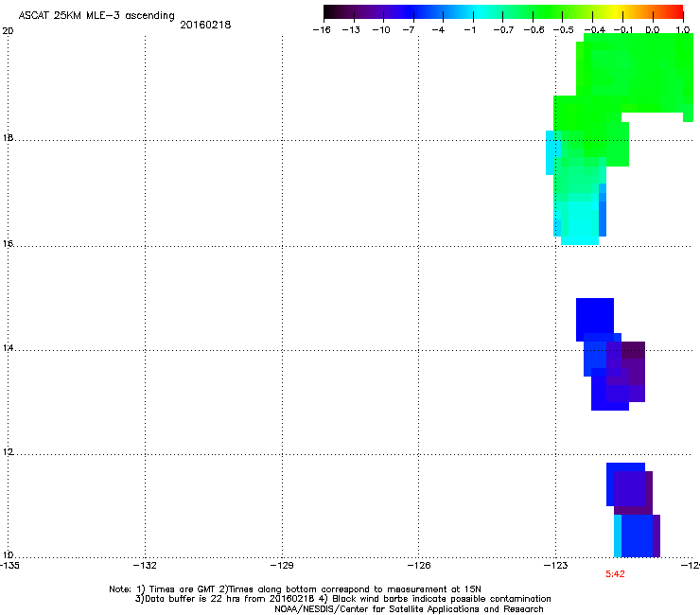Click the note line about GMT times
Image resolution: width=700 pixels, height=615 pixels.
[295, 589]
